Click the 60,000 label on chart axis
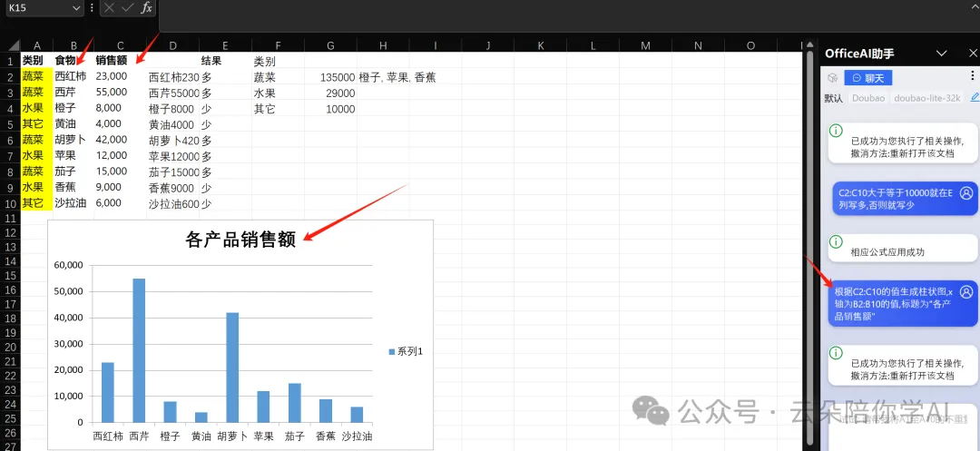 point(70,265)
